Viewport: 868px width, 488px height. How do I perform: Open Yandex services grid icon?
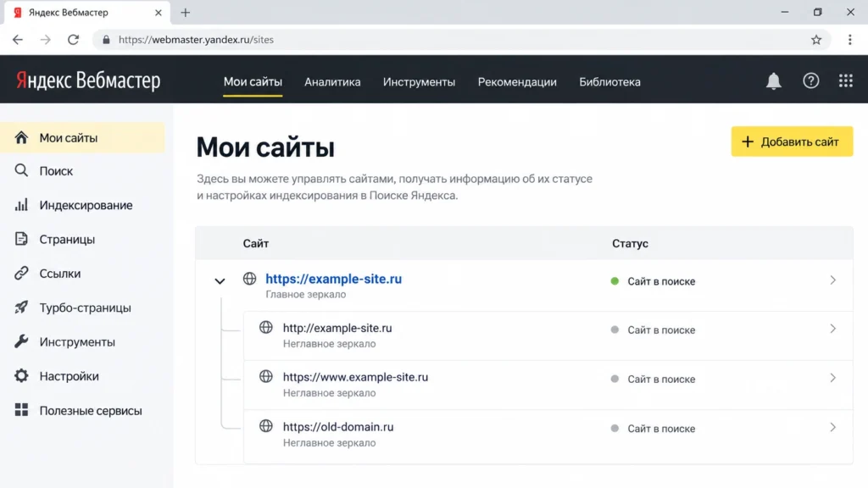coord(845,81)
